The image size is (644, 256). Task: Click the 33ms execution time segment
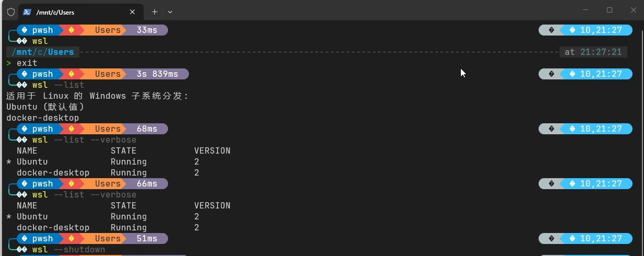coord(146,30)
